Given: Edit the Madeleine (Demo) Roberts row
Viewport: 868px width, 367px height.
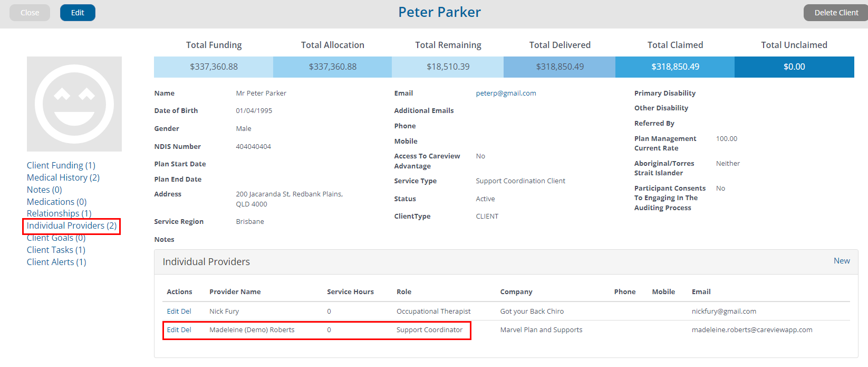Looking at the screenshot, I should pos(173,330).
